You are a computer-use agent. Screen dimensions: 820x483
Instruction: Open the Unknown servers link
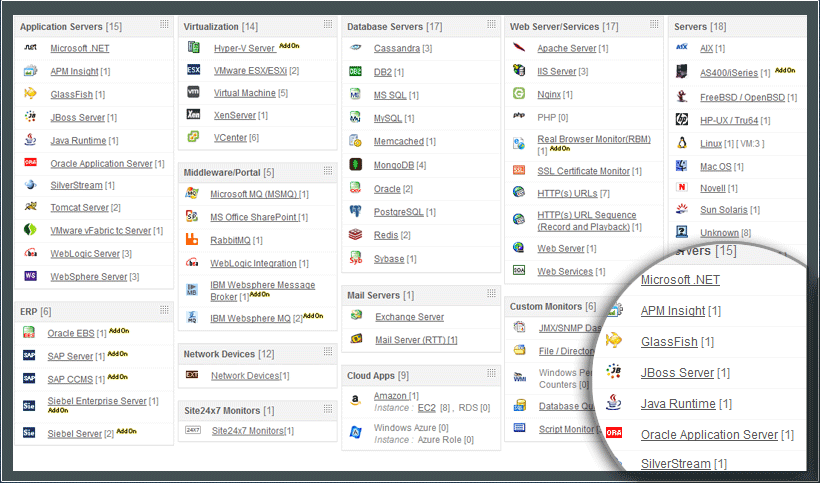click(720, 233)
